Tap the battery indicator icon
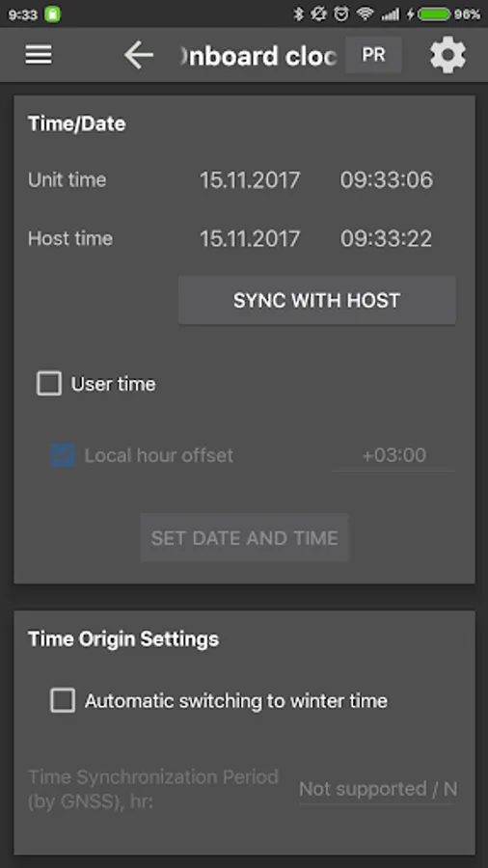Screen dimensions: 488x868 pos(434,14)
